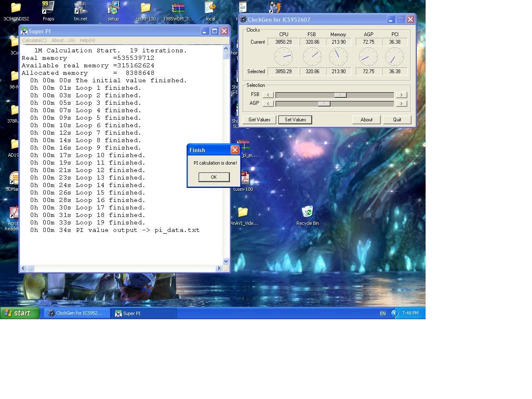The height and width of the screenshot is (399, 532).
Task: Click the Get Values button in ClockGen
Action: coord(259,120)
